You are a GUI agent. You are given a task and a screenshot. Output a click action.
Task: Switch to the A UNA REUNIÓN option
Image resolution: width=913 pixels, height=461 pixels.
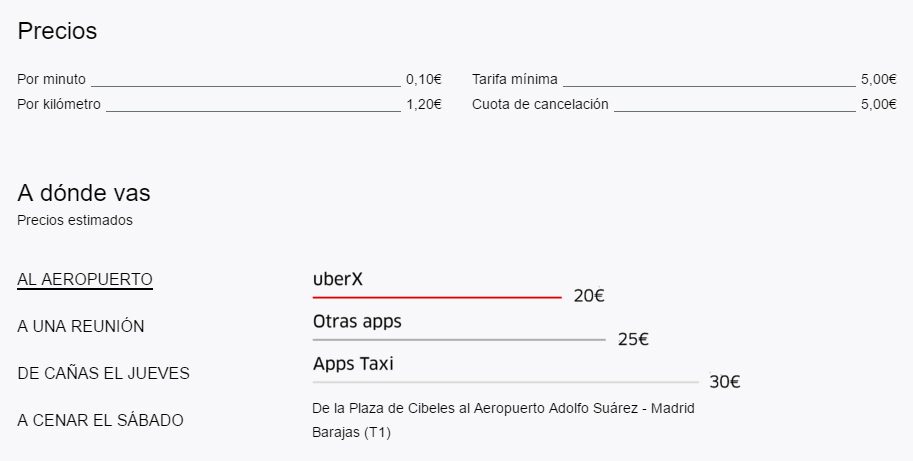pyautogui.click(x=81, y=326)
